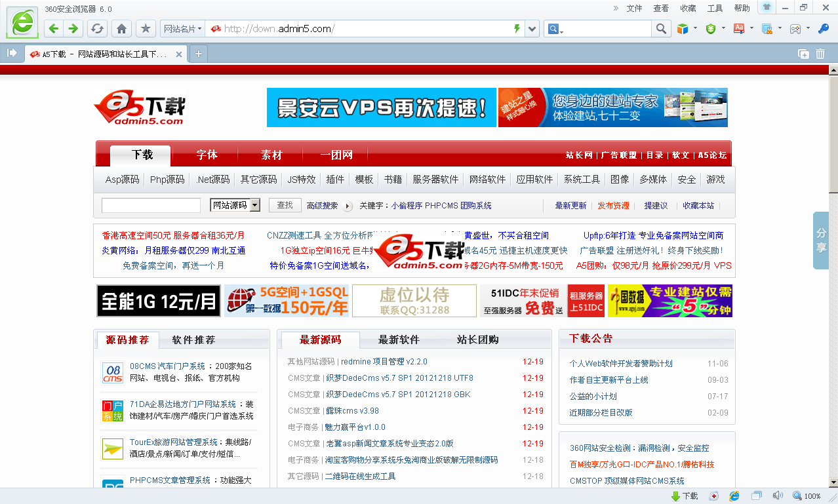Reload the page with the refresh icon
Image resolution: width=838 pixels, height=504 pixels.
coord(97,29)
